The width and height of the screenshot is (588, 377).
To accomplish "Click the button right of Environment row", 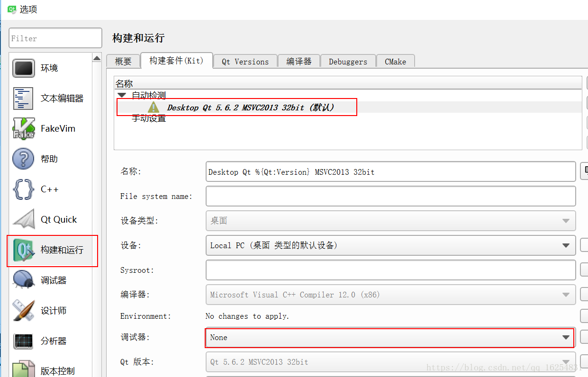I will tap(584, 316).
